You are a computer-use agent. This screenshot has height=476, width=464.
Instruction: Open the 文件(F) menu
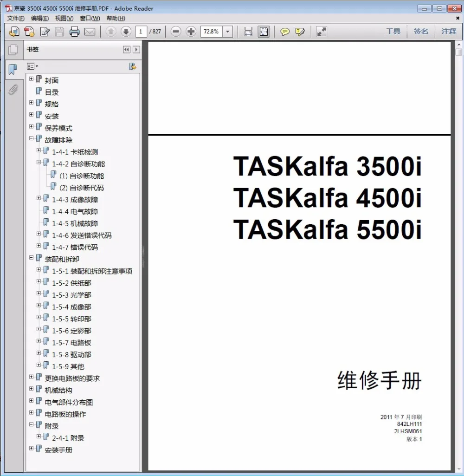[16, 18]
